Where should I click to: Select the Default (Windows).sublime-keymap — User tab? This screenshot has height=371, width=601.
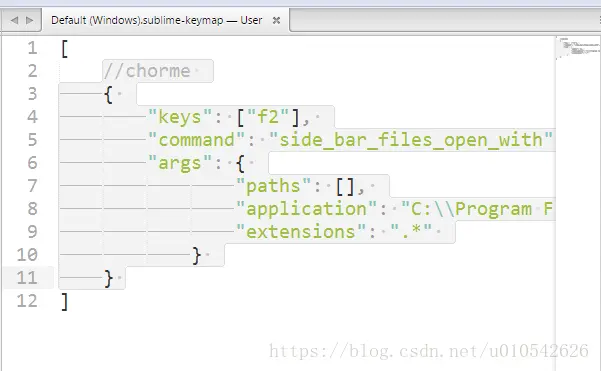click(166, 20)
